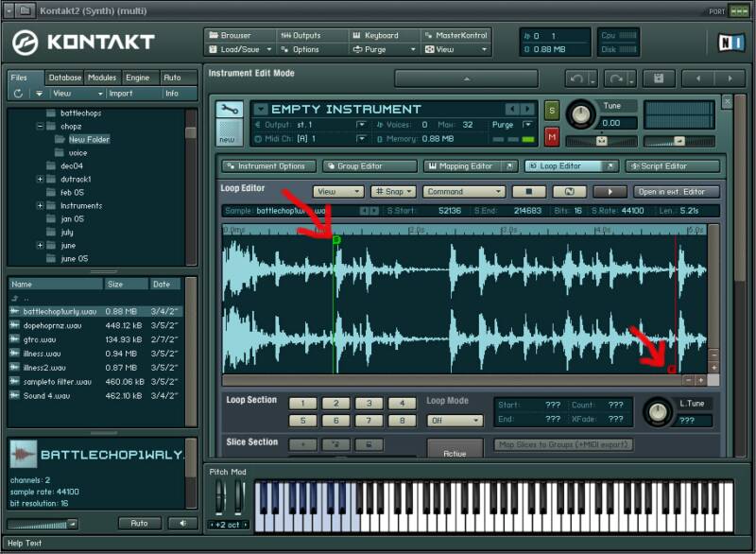
Task: Play the sample in Loop Editor
Action: coord(610,191)
